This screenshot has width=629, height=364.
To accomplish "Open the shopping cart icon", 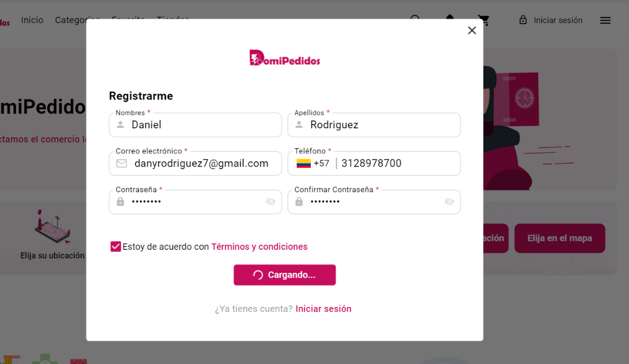I will click(x=483, y=20).
